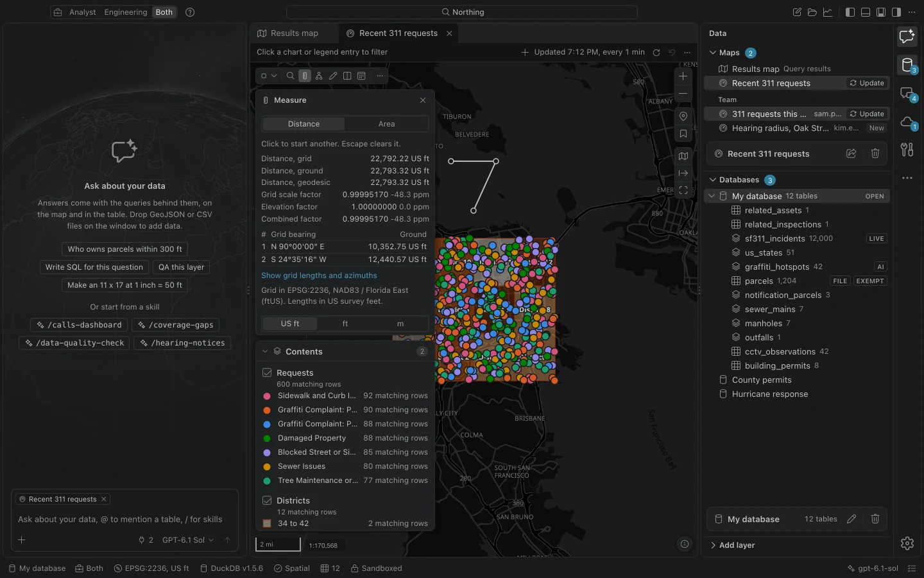Click the location pin map control
Screen dimensions: 924x578
point(683,116)
